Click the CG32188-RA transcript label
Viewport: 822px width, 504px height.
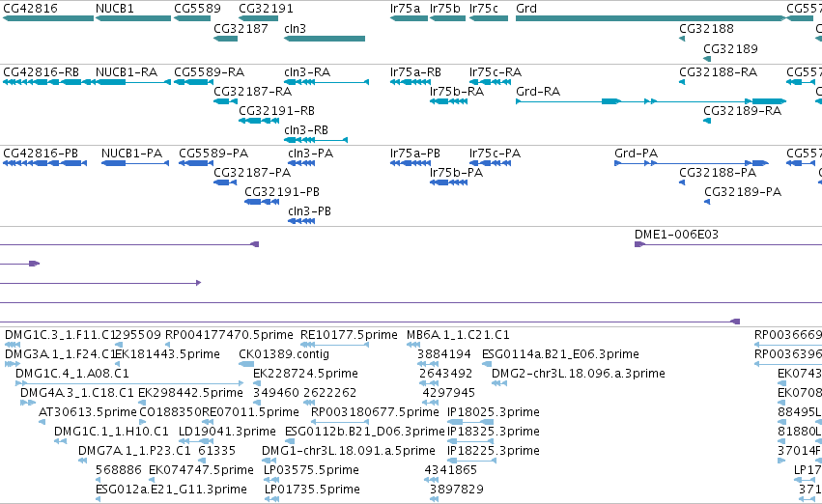coord(719,72)
